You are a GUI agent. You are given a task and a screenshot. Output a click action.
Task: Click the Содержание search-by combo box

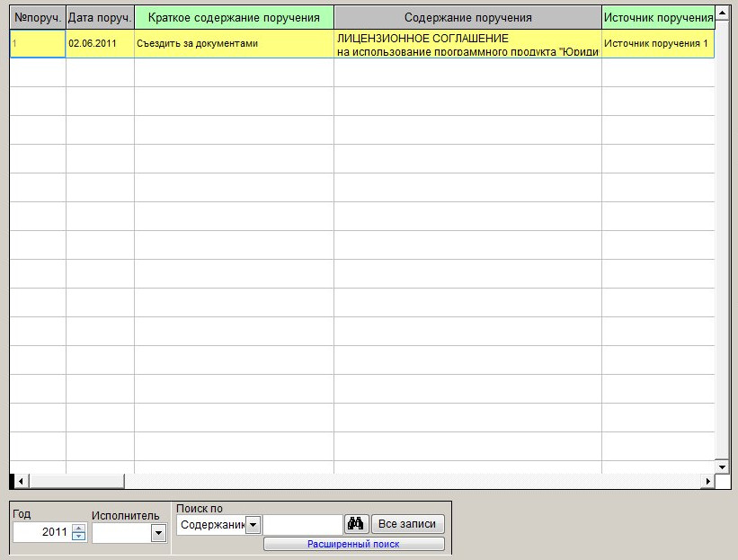pos(218,525)
